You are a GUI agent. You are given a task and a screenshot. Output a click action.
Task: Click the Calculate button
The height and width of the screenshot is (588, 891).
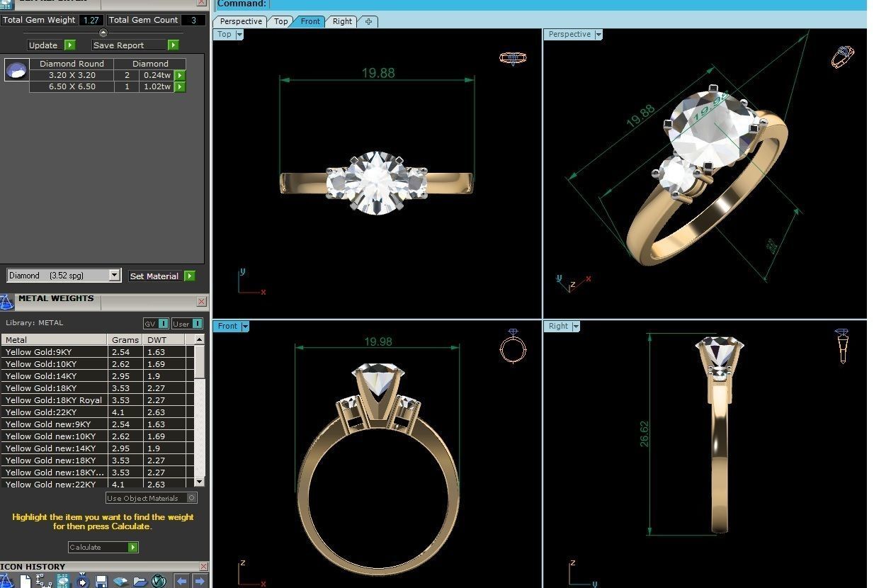(103, 547)
